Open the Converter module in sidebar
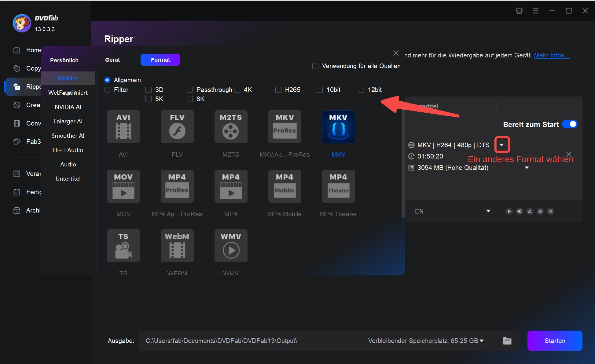 27,123
